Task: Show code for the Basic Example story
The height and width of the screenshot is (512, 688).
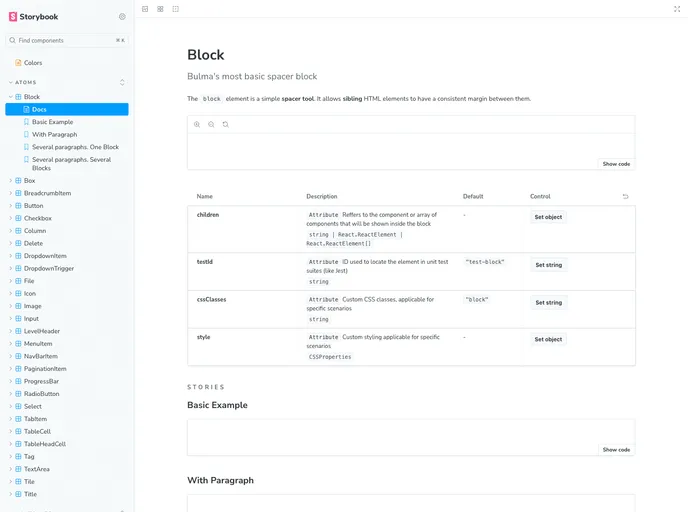Action: point(616,450)
